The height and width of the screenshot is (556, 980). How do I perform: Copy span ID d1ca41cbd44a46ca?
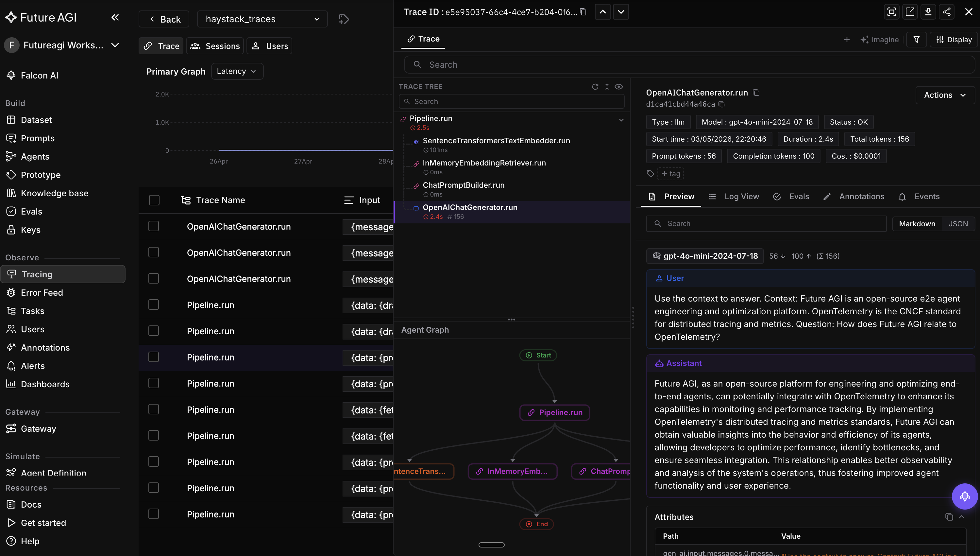(721, 104)
